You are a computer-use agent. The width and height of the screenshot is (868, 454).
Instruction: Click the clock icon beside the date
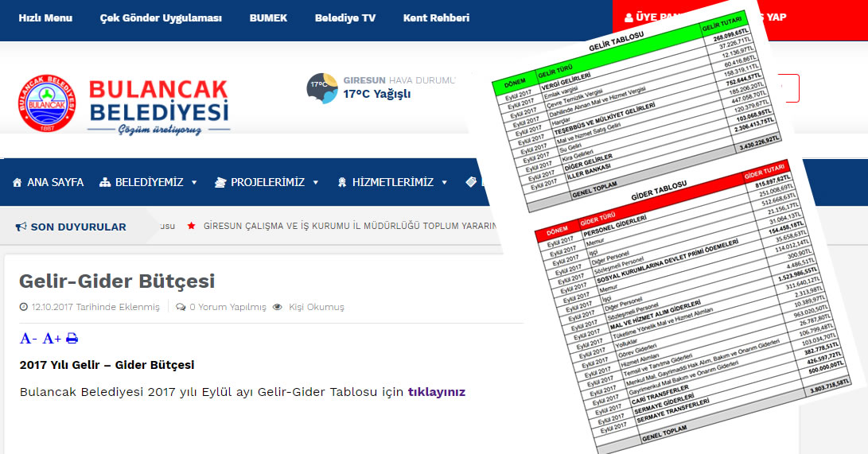point(23,307)
